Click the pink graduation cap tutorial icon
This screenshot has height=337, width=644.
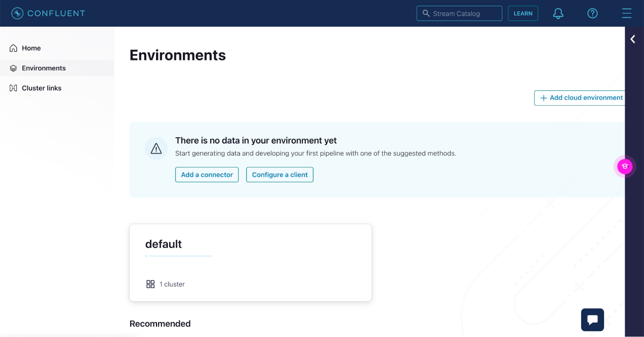625,167
